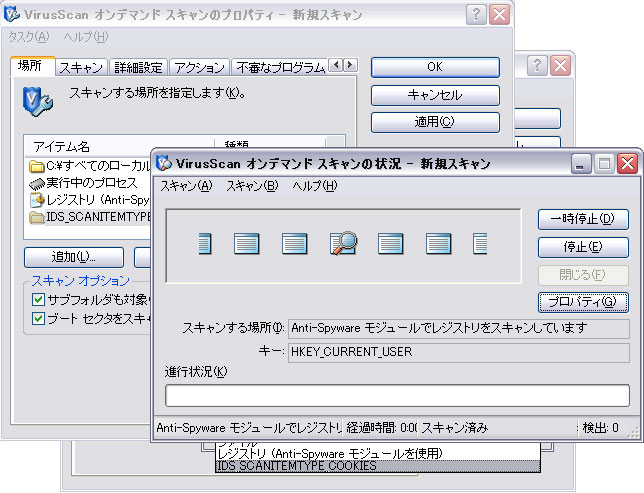The width and height of the screenshot is (644, 493).
Task: Click the 追加(L)... button
Action: click(x=74, y=257)
